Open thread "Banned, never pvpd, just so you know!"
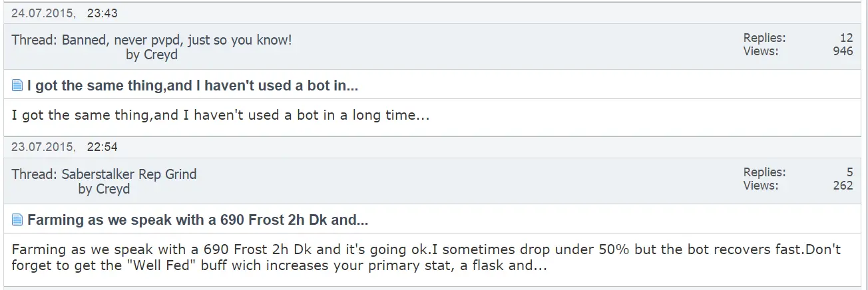 [x=176, y=40]
